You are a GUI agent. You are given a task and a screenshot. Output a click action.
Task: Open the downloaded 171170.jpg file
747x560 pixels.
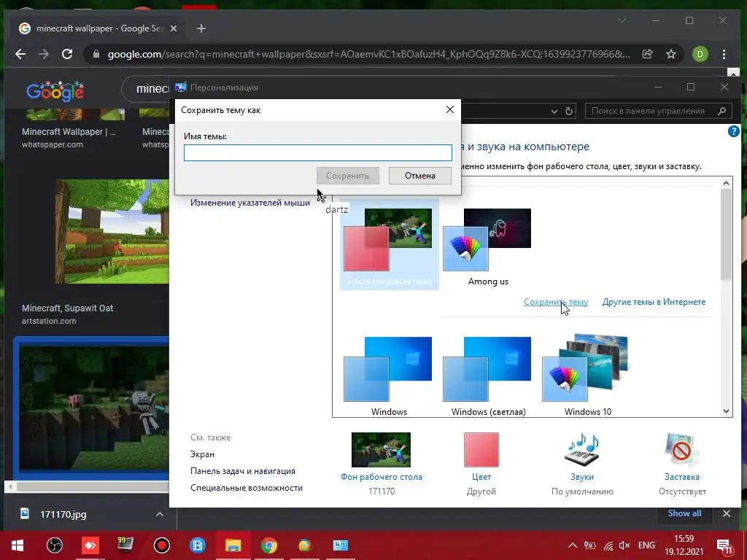click(x=63, y=514)
